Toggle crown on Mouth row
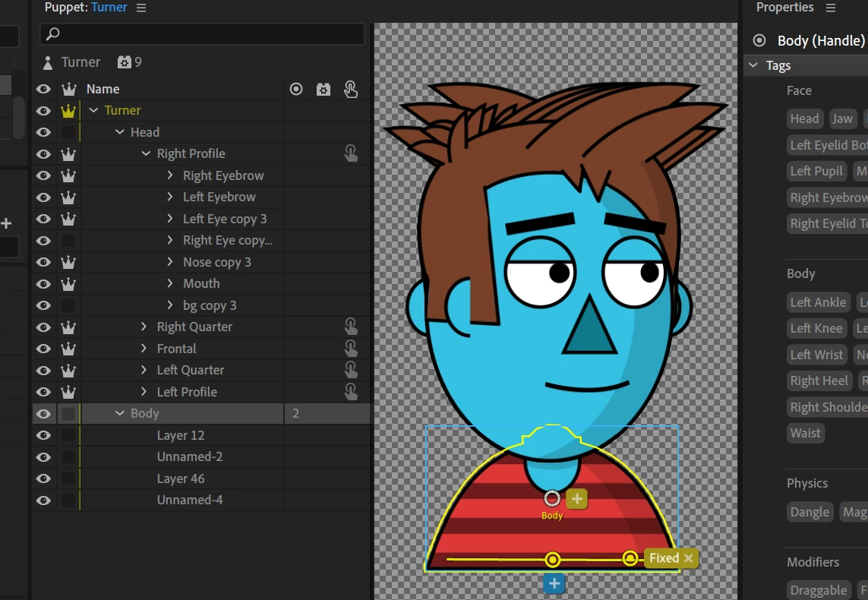The height and width of the screenshot is (600, 868). (68, 283)
